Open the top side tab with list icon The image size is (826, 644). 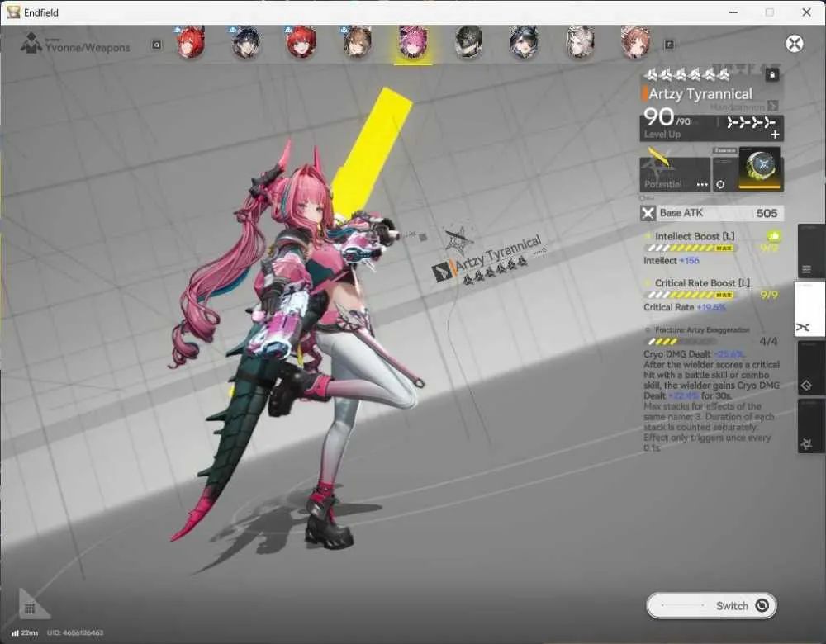[x=811, y=252]
